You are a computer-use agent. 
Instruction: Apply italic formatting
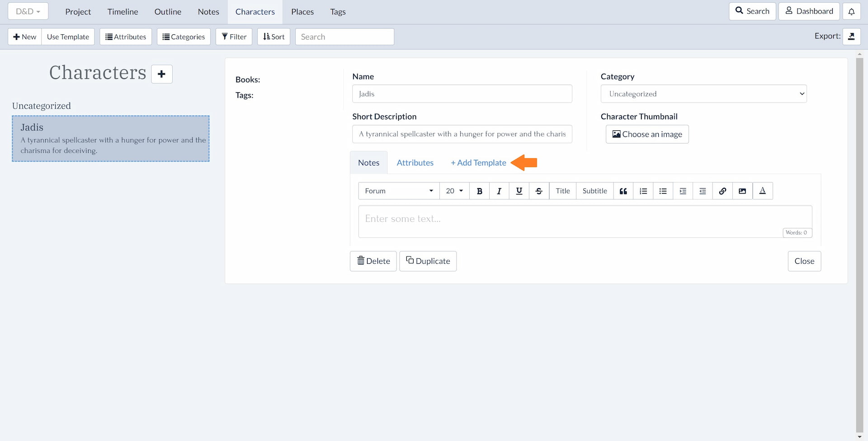pos(499,191)
